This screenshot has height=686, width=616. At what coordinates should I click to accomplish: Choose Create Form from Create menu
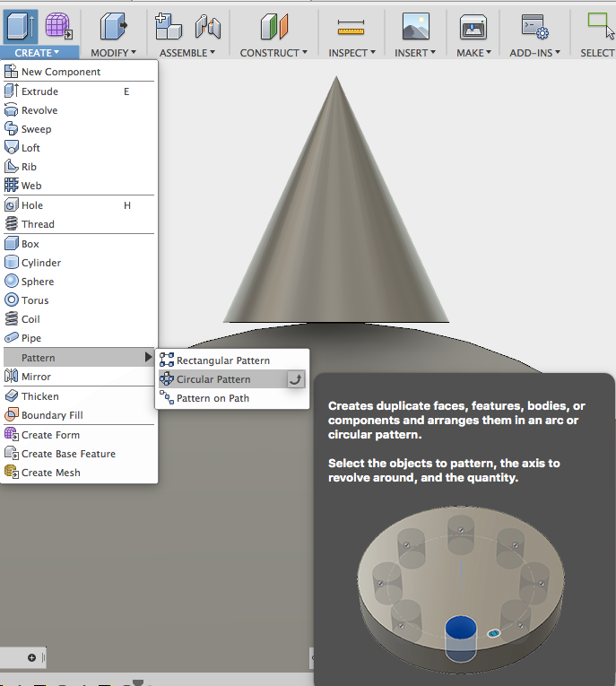point(79,434)
